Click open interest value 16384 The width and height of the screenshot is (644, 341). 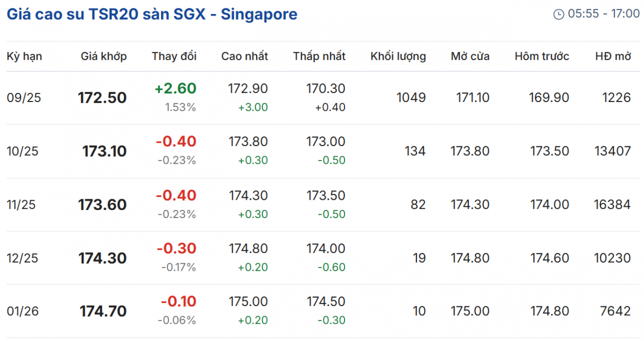(612, 205)
